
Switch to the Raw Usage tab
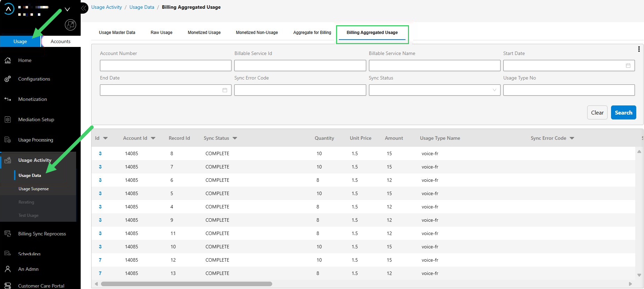(x=161, y=33)
